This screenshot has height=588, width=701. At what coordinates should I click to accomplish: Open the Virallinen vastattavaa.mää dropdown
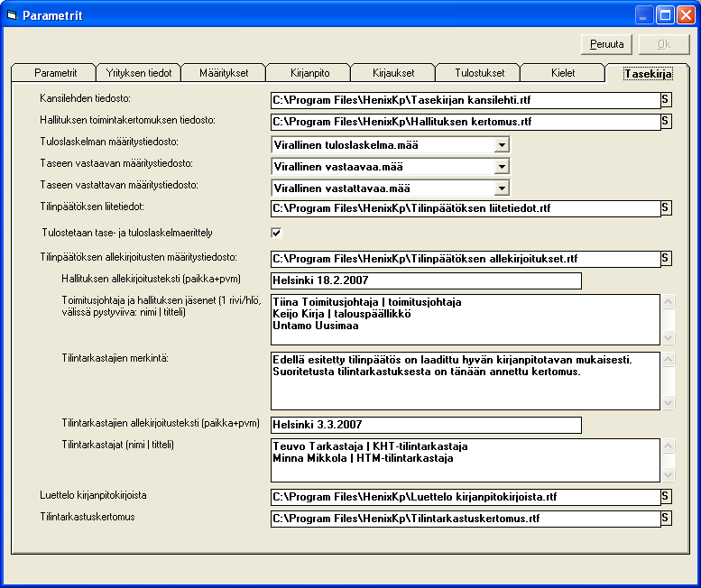point(502,188)
